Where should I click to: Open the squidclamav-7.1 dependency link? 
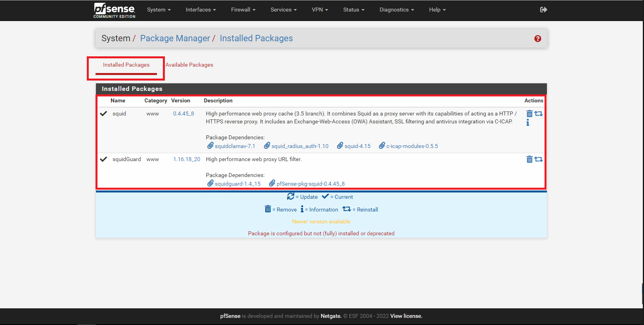(235, 146)
